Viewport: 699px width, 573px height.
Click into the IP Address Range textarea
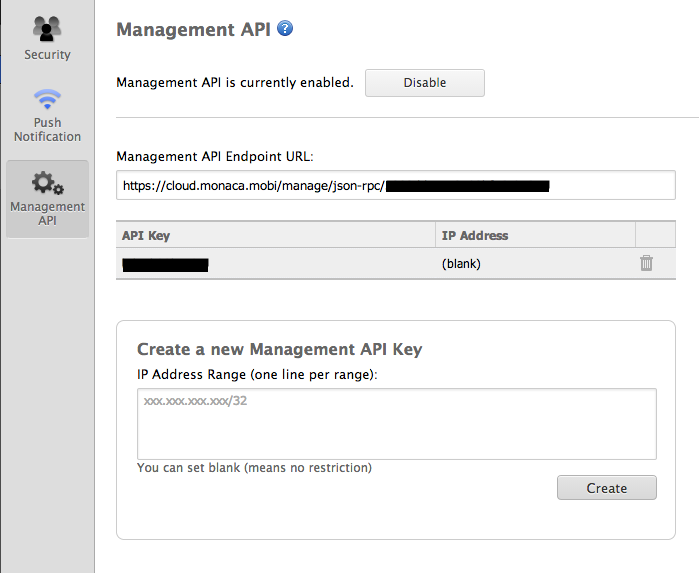pyautogui.click(x=396, y=424)
